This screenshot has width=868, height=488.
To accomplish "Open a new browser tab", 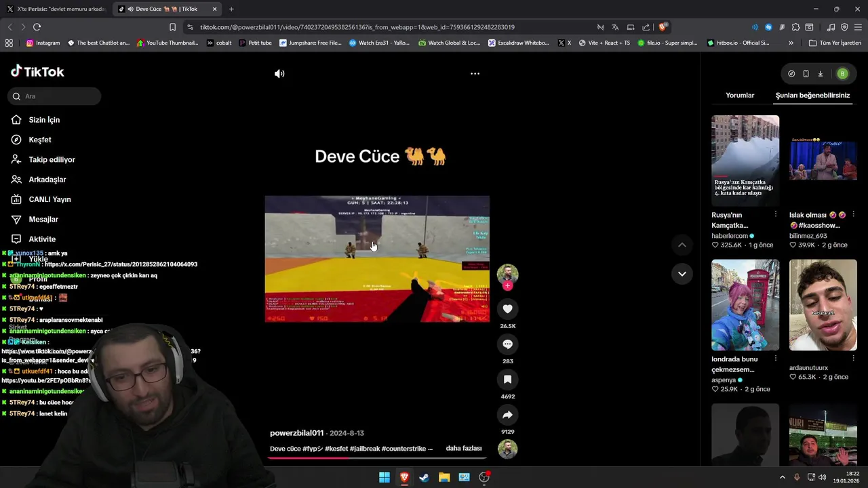I will click(x=231, y=9).
